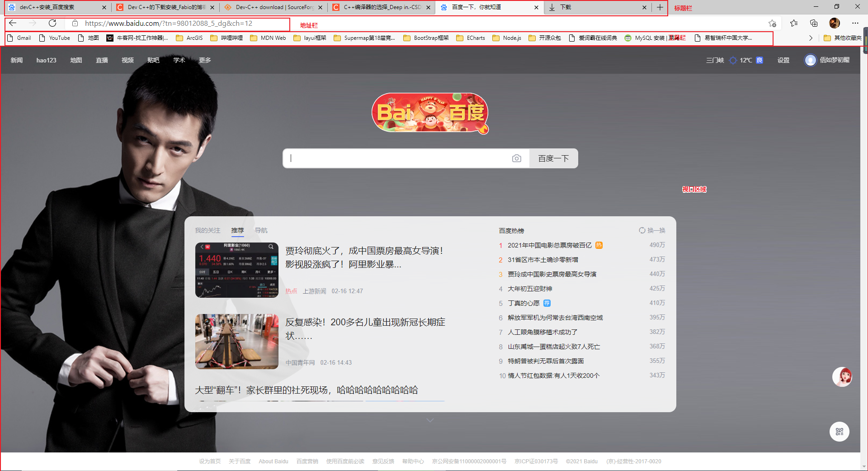Click the Baidu holiday logo
This screenshot has height=471, width=868.
[x=430, y=113]
